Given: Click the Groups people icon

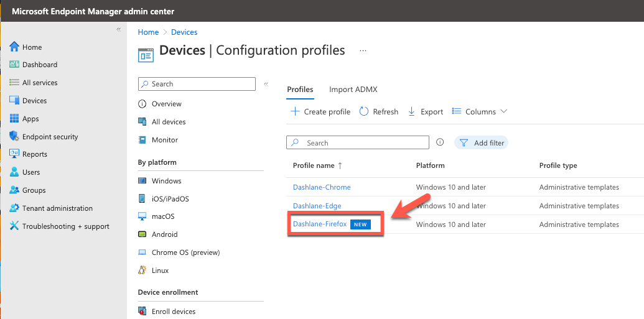Looking at the screenshot, I should coord(14,190).
